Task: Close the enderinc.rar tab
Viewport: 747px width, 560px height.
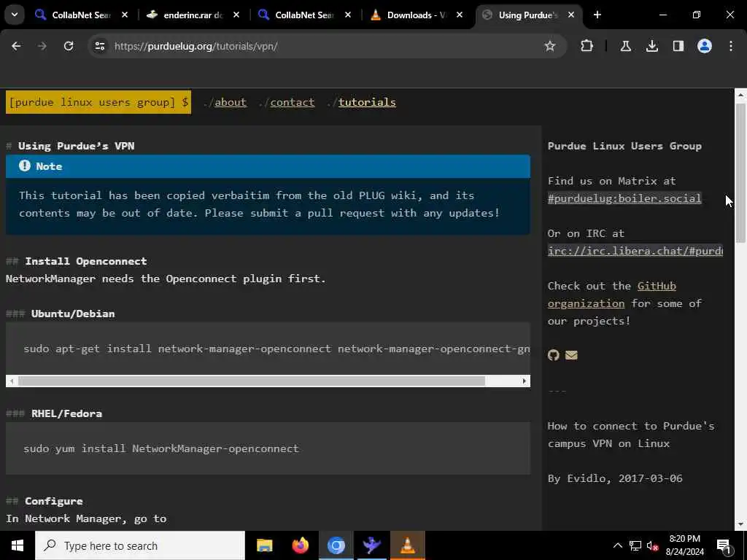Action: tap(236, 15)
